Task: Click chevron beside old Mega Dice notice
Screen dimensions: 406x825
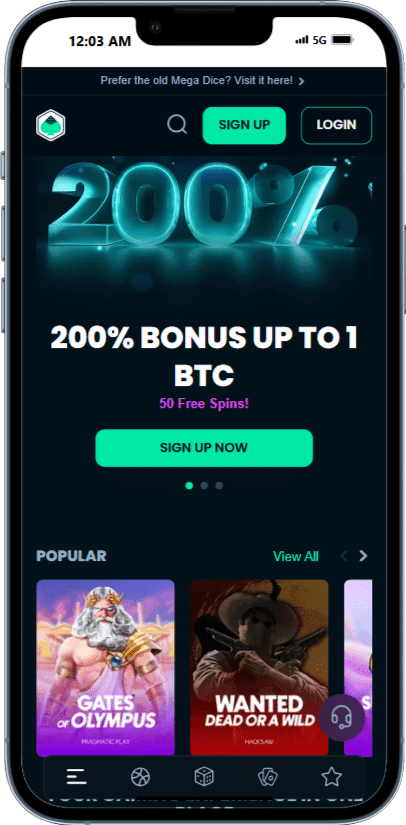Action: click(301, 81)
